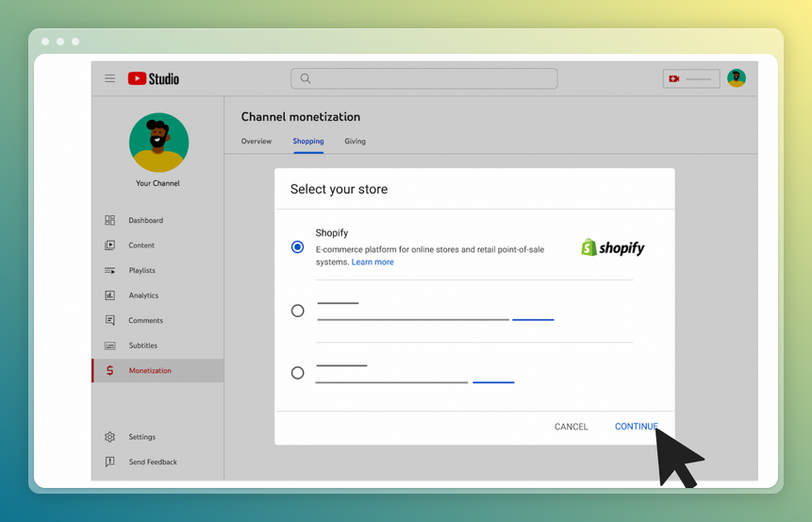Open the Subtitles icon

click(x=109, y=345)
